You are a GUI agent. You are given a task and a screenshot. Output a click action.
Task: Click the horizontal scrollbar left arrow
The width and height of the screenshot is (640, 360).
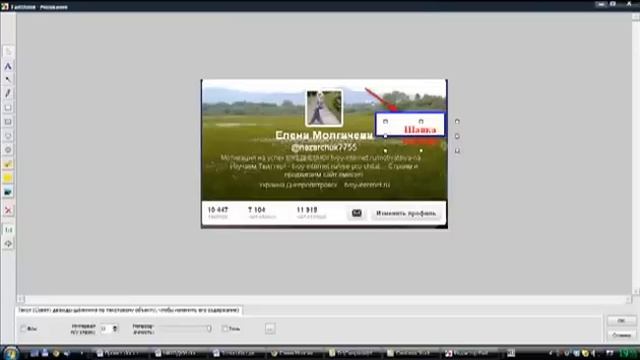click(21, 299)
